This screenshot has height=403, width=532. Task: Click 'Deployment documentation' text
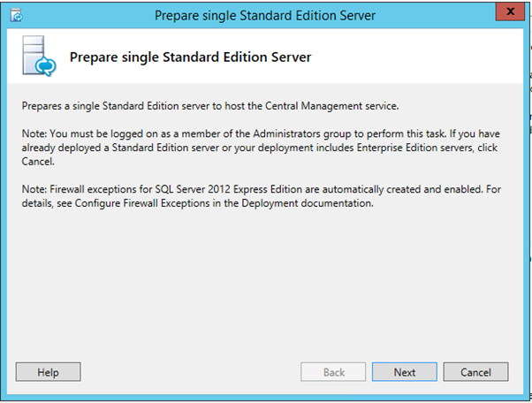(308, 203)
